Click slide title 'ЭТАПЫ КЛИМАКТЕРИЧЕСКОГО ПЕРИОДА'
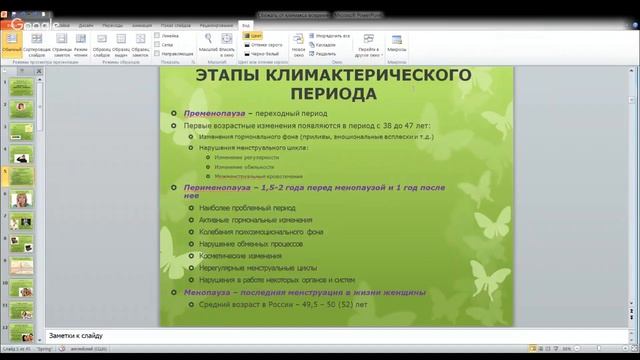The height and width of the screenshot is (360, 640). pyautogui.click(x=333, y=84)
